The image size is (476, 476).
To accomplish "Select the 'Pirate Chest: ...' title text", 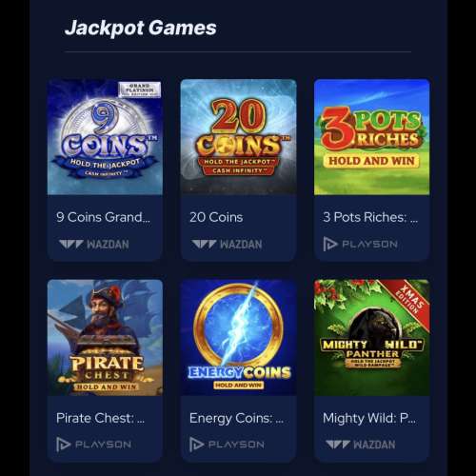I will click(x=100, y=418).
